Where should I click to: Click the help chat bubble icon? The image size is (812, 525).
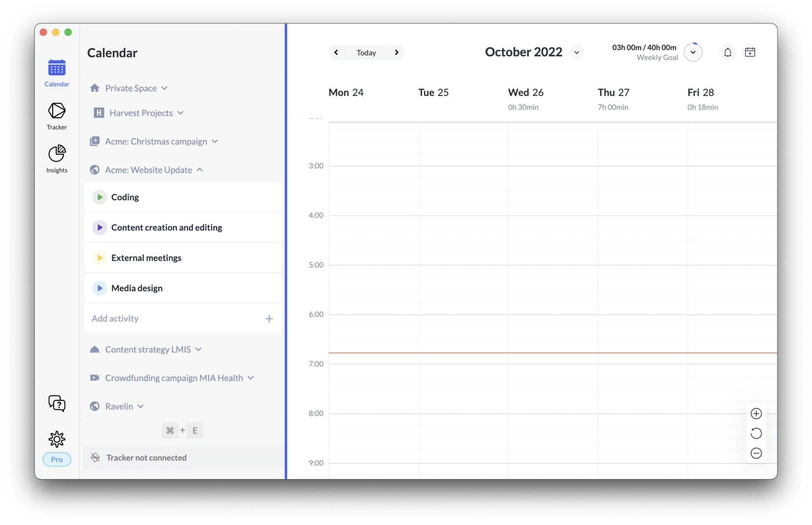coord(57,403)
